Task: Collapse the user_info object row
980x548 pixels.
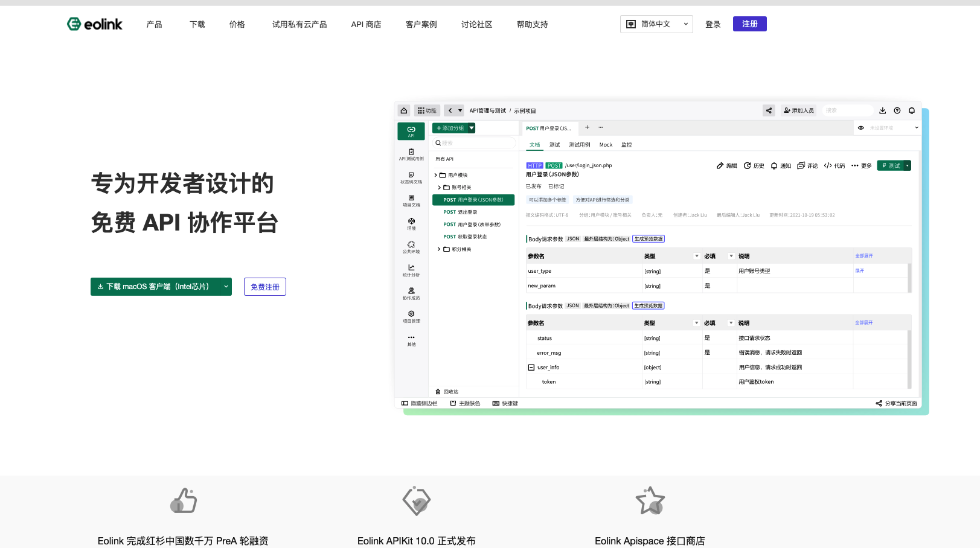Action: (531, 368)
